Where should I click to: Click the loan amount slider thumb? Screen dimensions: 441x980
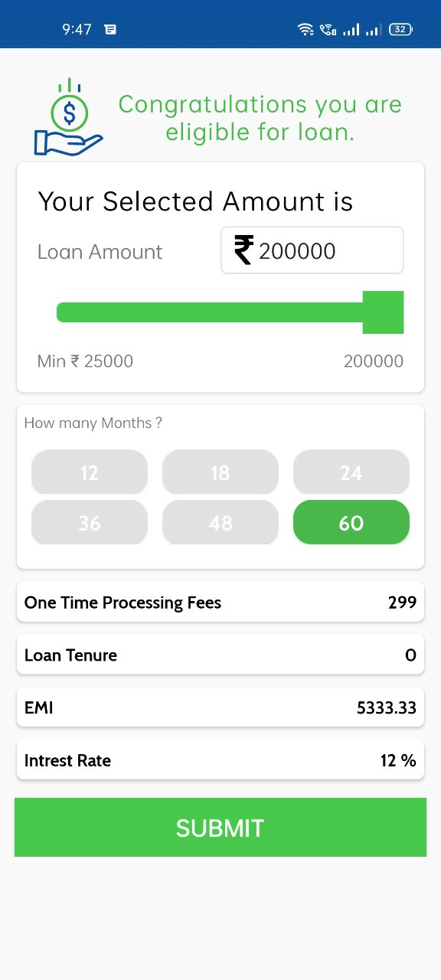coord(383,312)
